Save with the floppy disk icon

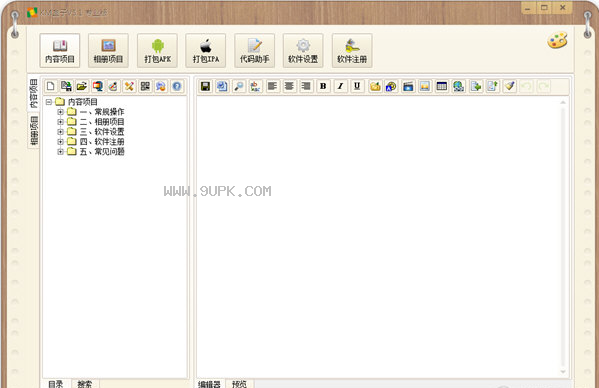click(205, 86)
